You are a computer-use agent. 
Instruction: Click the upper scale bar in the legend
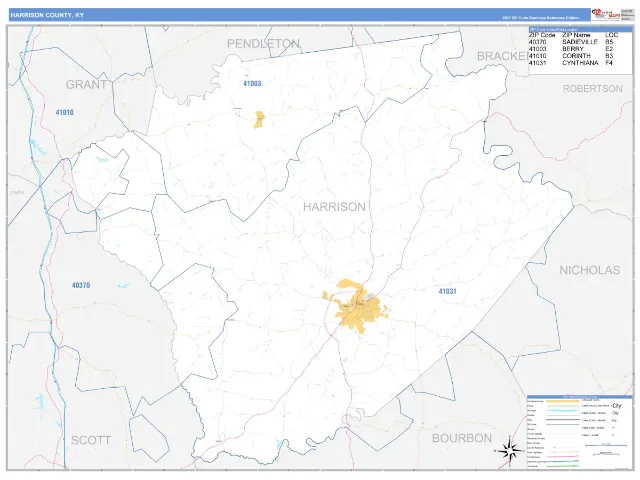(x=606, y=445)
